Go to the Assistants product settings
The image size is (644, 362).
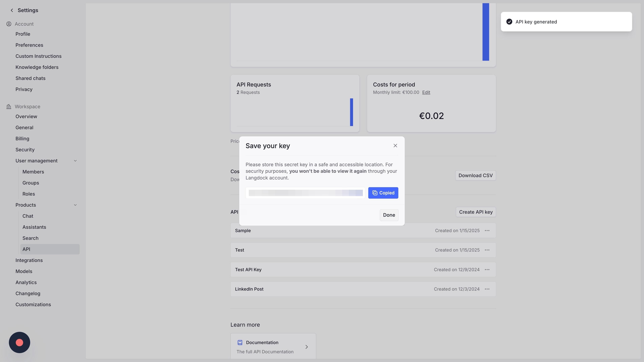34,227
